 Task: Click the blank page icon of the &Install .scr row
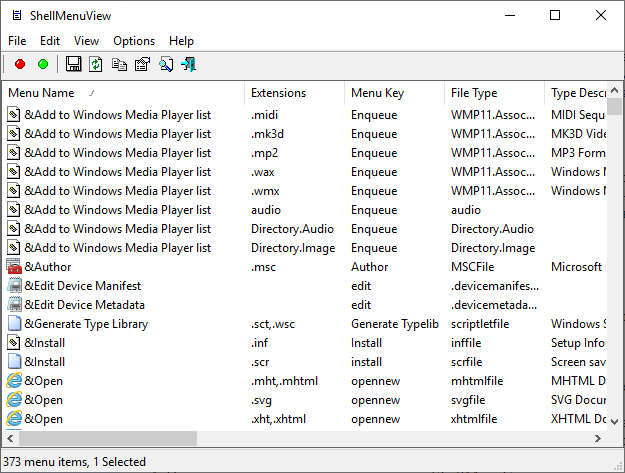pos(14,362)
